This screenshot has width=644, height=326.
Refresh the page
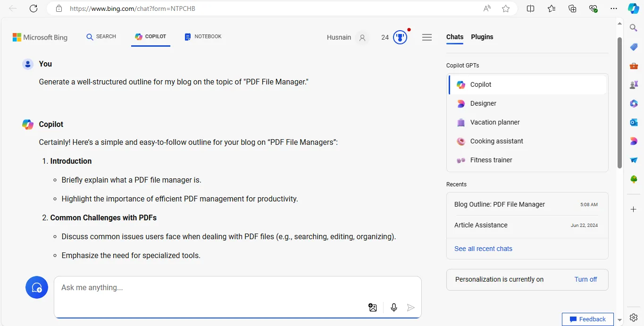point(33,8)
